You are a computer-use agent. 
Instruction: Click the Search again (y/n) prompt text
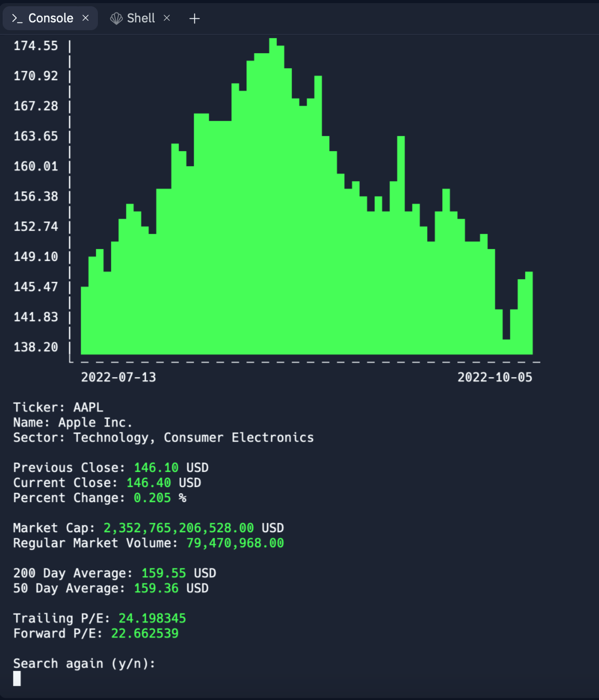pyautogui.click(x=84, y=663)
